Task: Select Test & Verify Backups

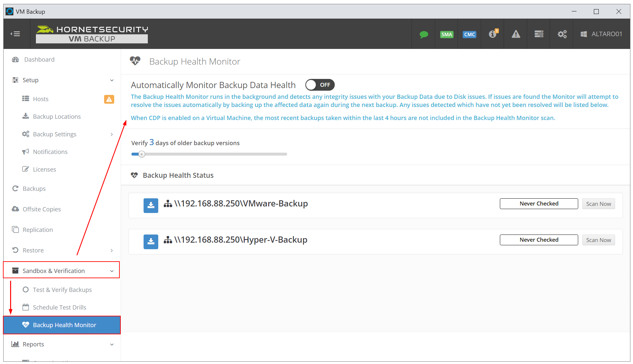Action: (x=62, y=290)
